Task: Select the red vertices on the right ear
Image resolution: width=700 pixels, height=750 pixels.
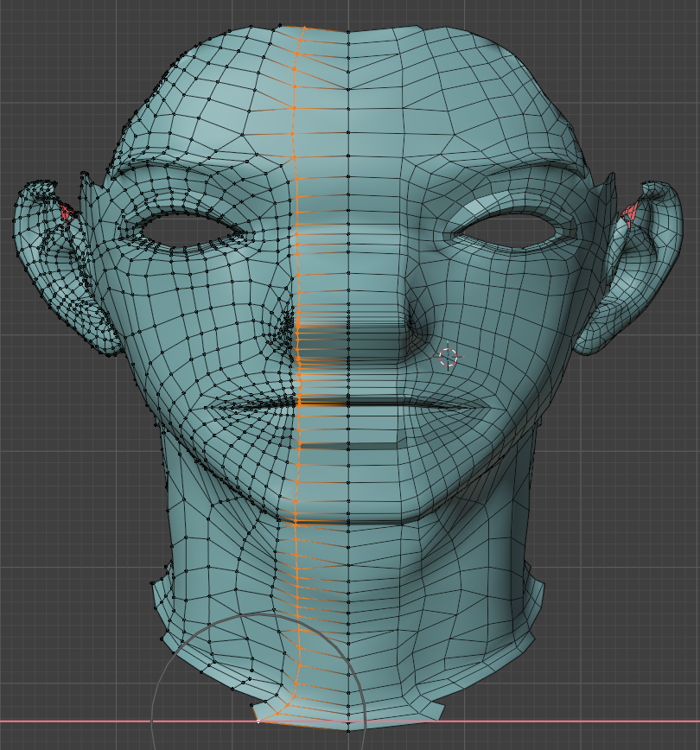Action: [x=631, y=211]
